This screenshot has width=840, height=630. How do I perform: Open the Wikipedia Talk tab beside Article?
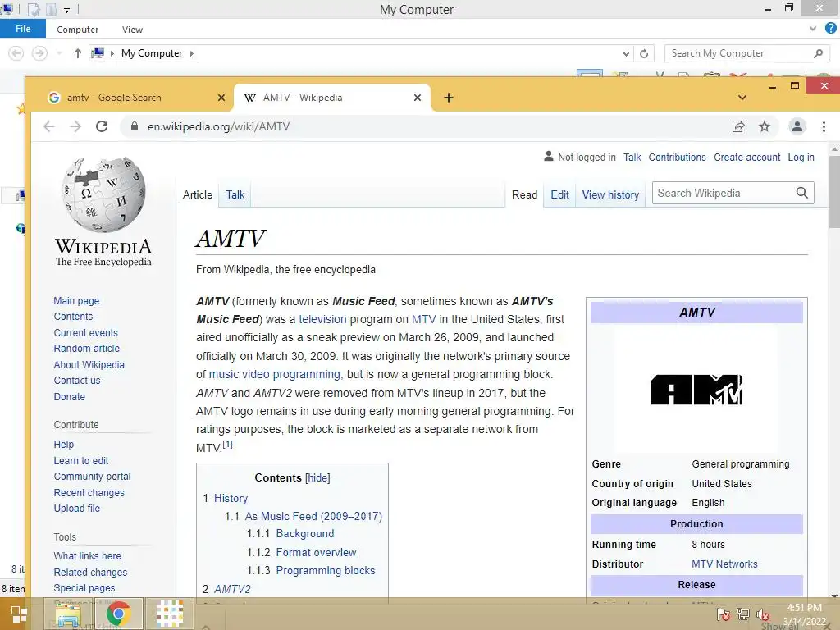(235, 195)
